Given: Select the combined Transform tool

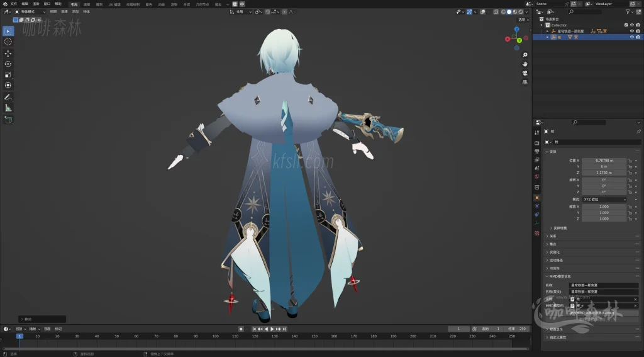Looking at the screenshot, I should coord(8,85).
